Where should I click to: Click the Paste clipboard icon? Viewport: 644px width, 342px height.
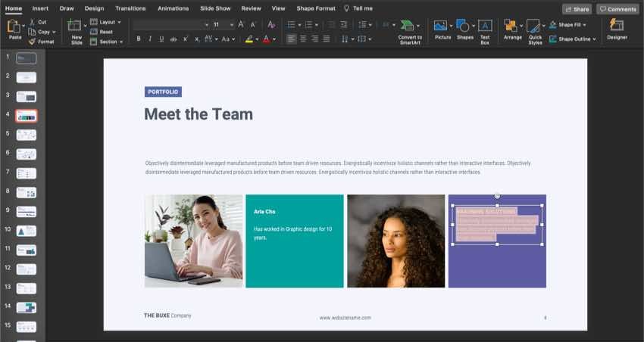tap(14, 27)
